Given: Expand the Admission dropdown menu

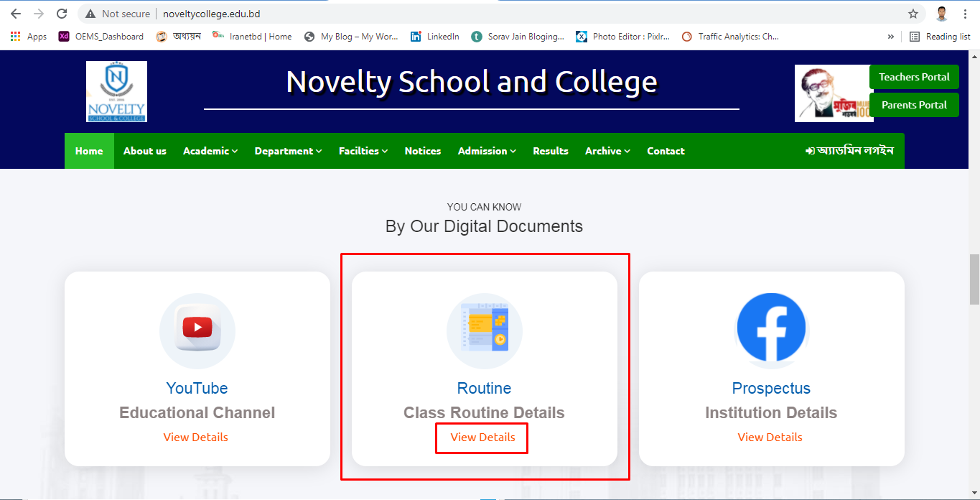Looking at the screenshot, I should click(487, 151).
